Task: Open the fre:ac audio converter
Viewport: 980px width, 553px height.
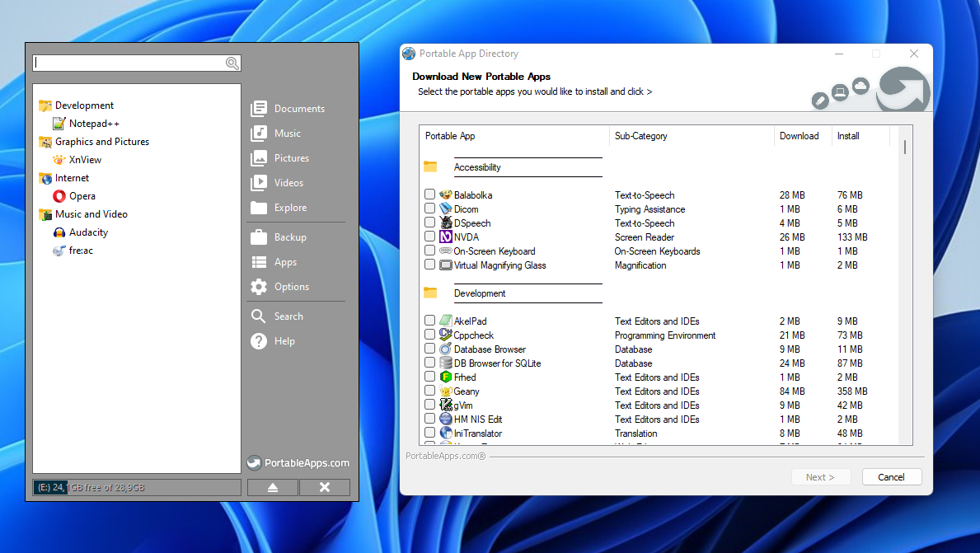Action: [81, 251]
